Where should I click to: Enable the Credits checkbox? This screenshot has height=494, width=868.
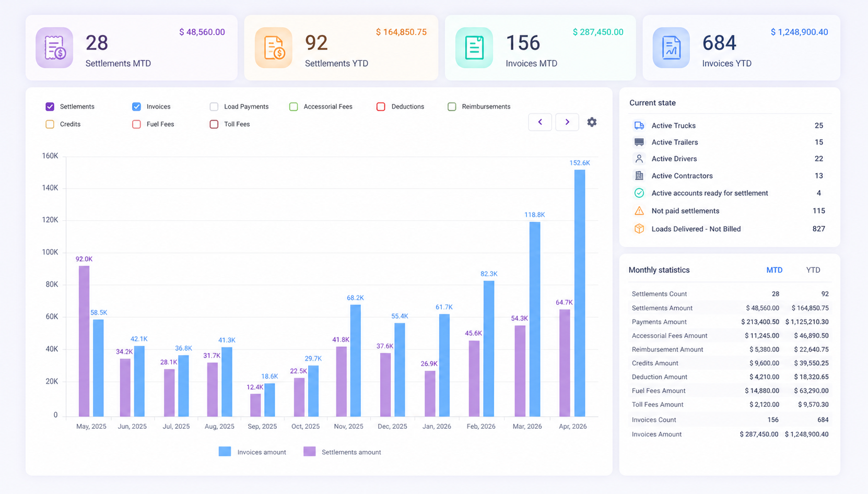coord(50,124)
